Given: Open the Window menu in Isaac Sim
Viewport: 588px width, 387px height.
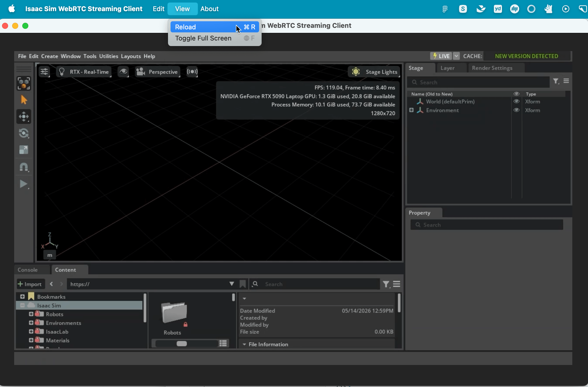Looking at the screenshot, I should click(71, 56).
